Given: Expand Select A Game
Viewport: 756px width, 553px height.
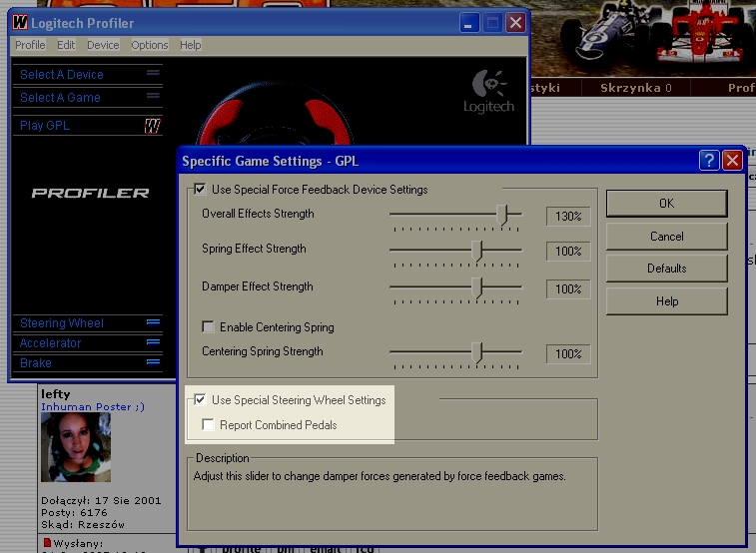Looking at the screenshot, I should [87, 97].
